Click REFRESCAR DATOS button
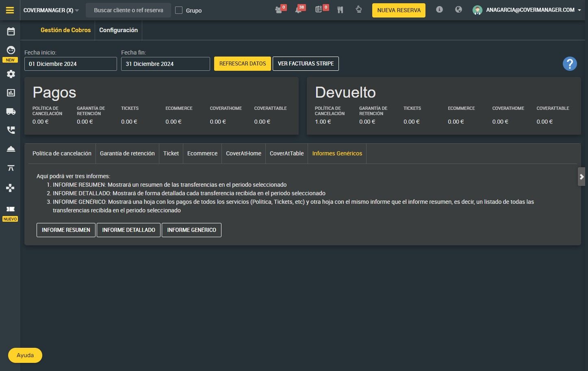Image resolution: width=588 pixels, height=371 pixels. [243, 63]
